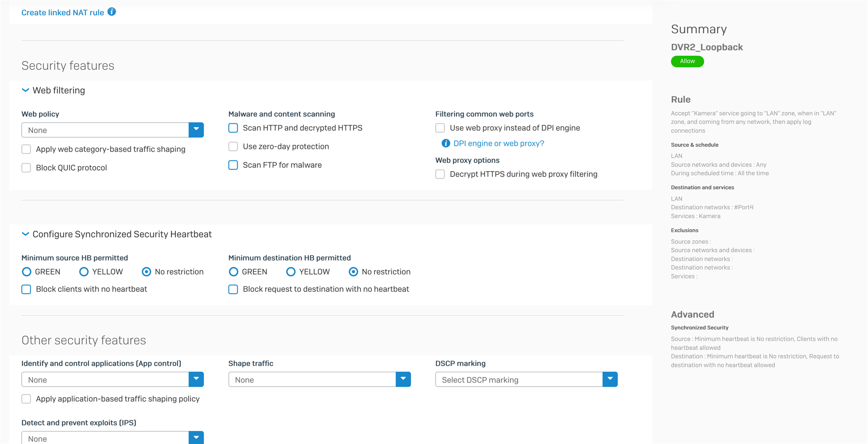This screenshot has width=868, height=444.
Task: Collapse the Web filtering section chevron
Action: [25, 90]
